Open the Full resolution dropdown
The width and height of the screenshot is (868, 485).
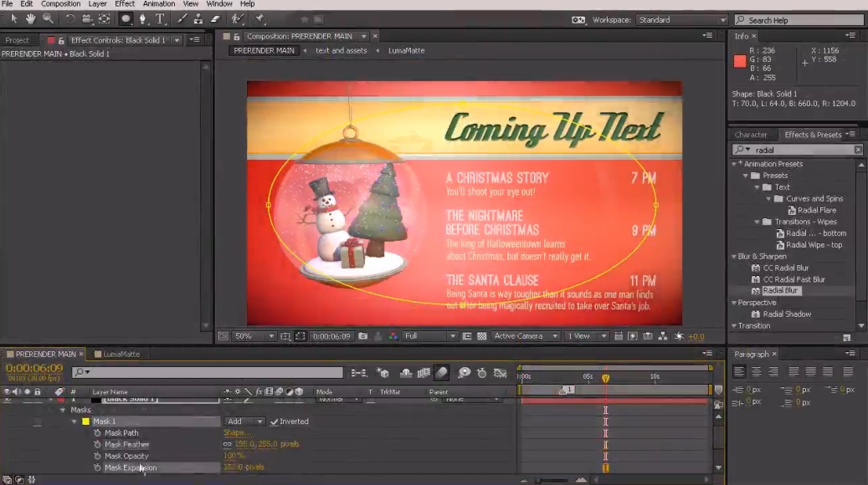pyautogui.click(x=430, y=336)
